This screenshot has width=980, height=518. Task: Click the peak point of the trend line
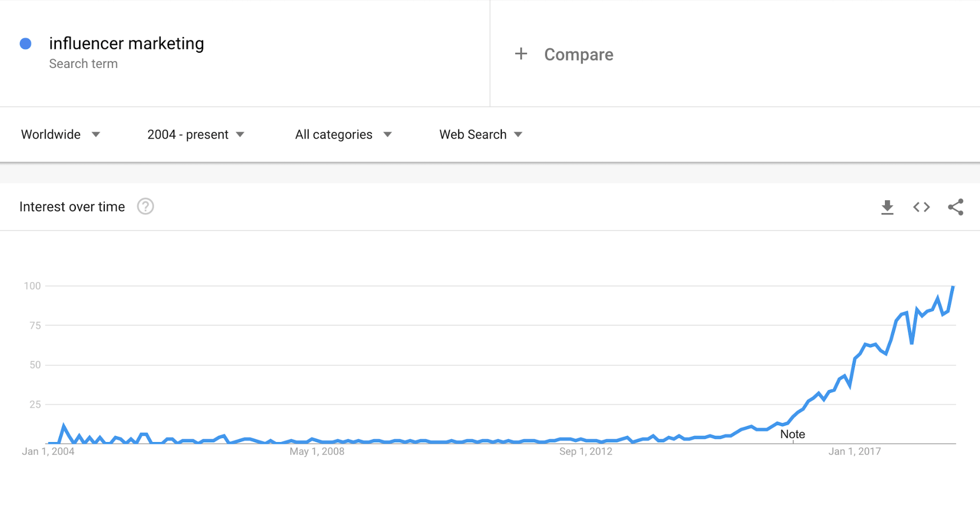click(954, 286)
